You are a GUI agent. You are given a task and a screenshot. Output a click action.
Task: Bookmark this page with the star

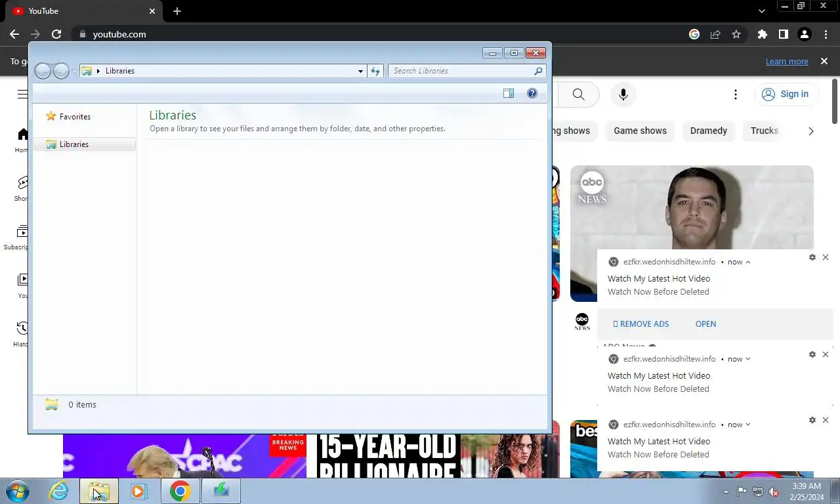click(736, 34)
